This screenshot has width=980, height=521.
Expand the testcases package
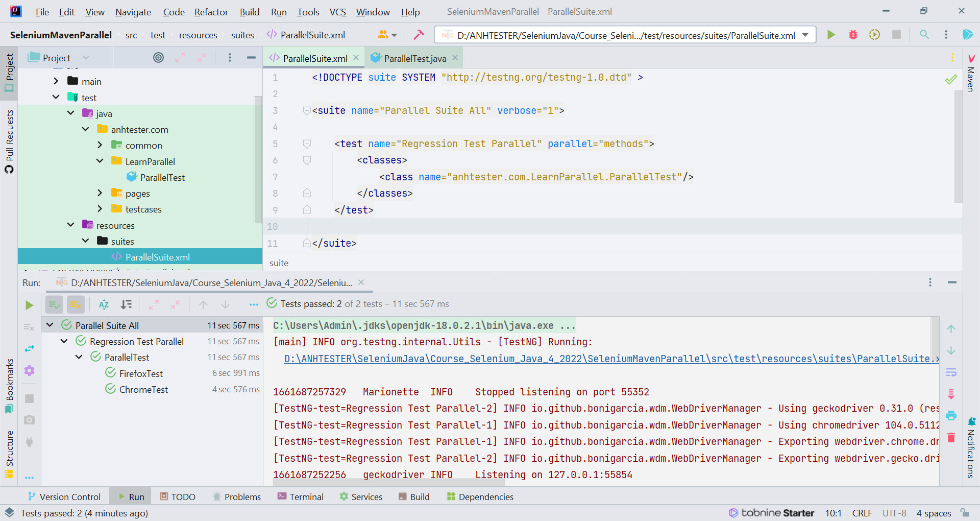click(x=100, y=209)
